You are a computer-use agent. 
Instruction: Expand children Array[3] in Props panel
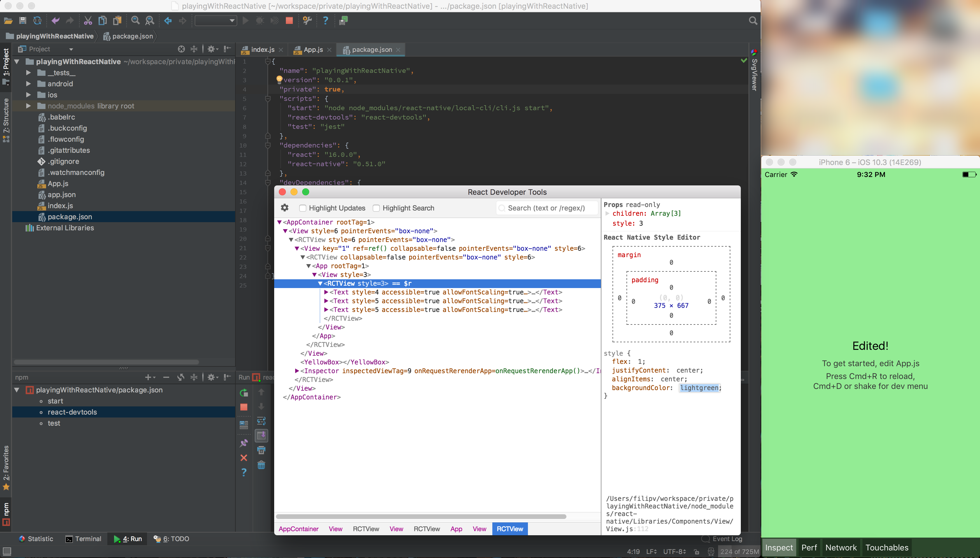click(607, 213)
